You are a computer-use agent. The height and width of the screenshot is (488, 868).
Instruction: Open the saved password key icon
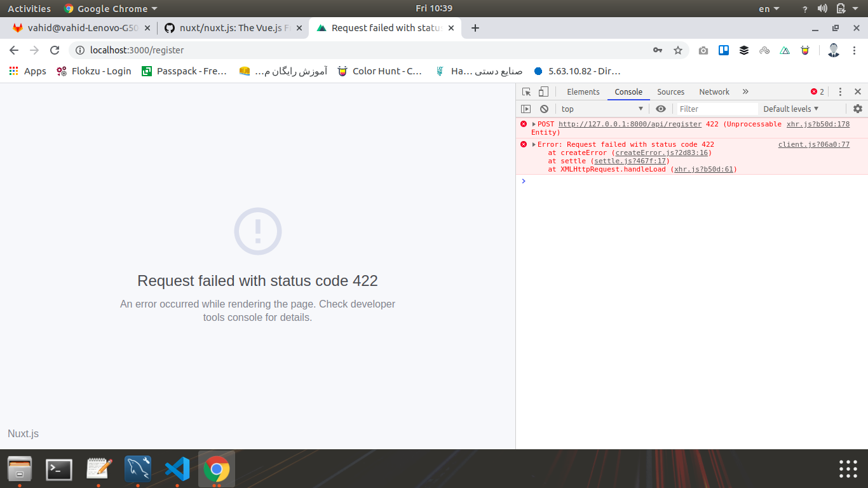[x=658, y=50]
